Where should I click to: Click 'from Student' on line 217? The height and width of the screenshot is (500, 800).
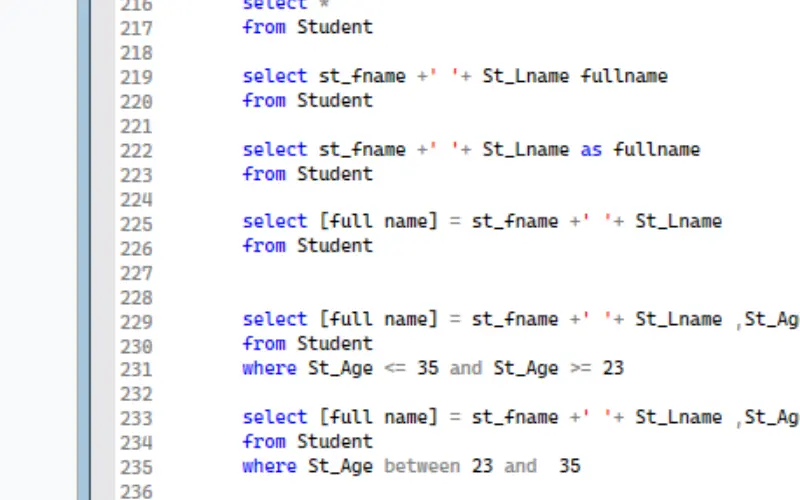coord(308,27)
